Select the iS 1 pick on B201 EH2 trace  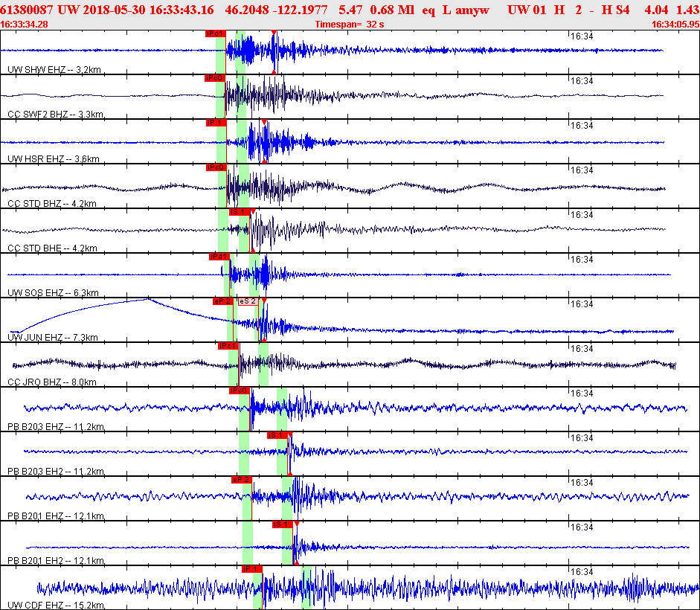(283, 524)
